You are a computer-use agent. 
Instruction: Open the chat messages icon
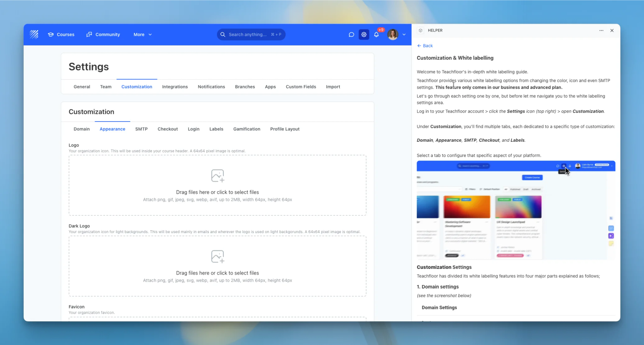click(351, 35)
